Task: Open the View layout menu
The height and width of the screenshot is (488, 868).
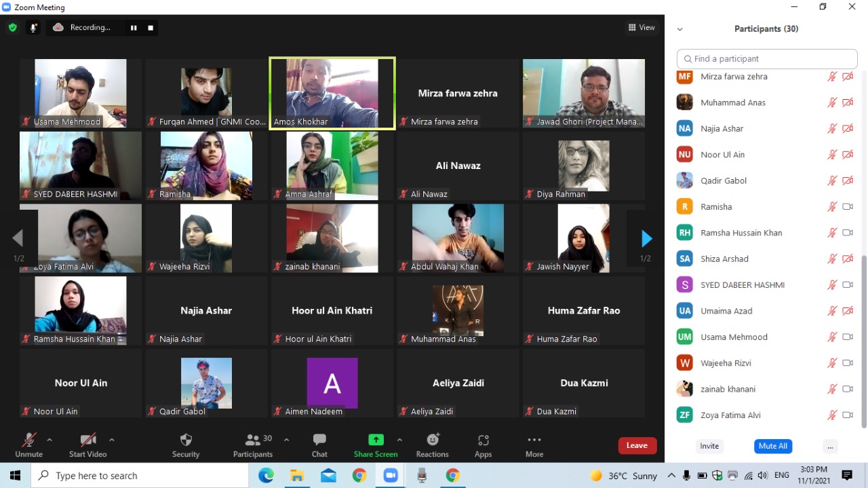Action: tap(642, 28)
